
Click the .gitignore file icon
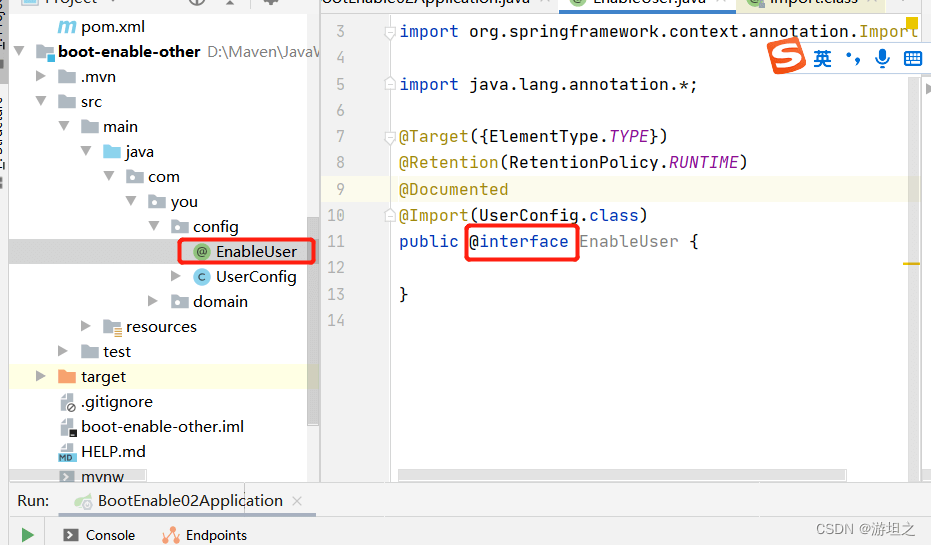pos(68,403)
